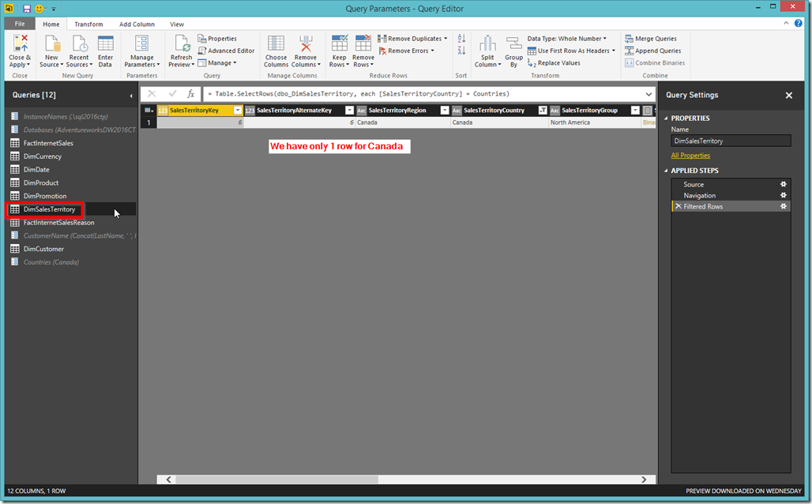Open Source step settings gear

784,184
